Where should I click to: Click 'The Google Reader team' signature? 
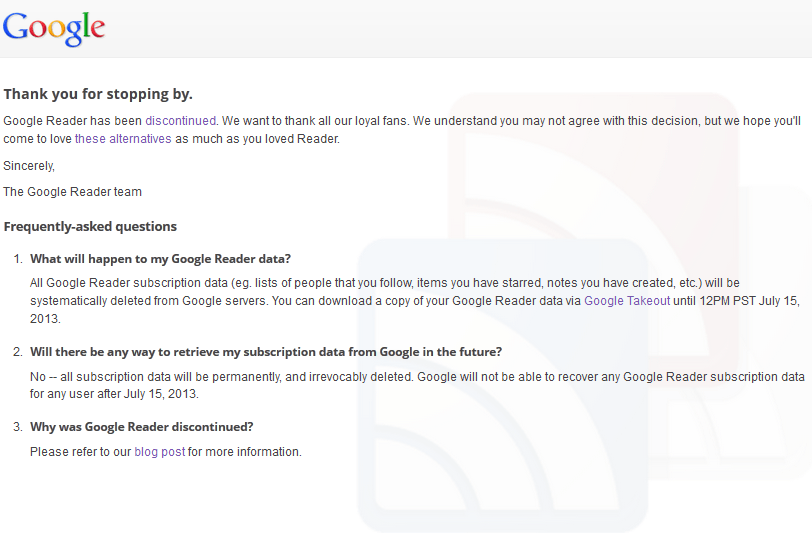coord(72,192)
